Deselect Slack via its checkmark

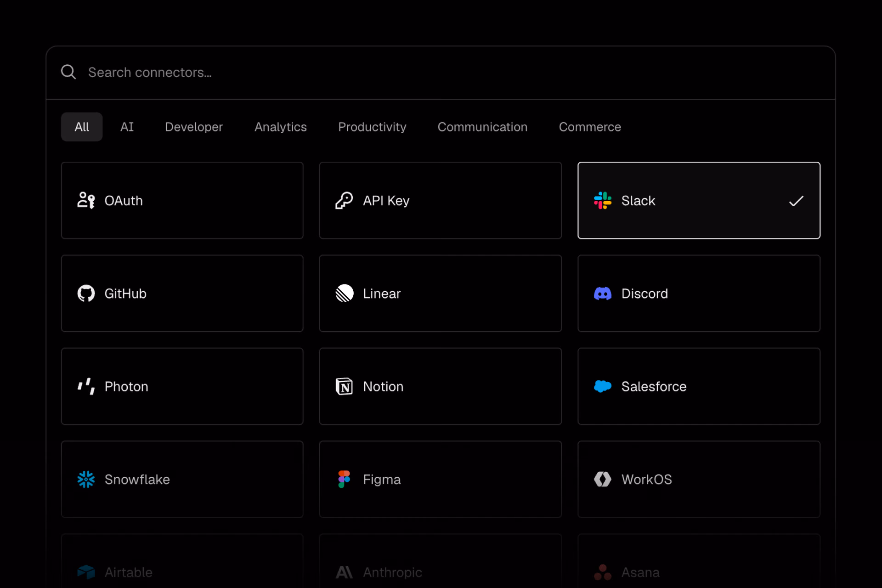click(796, 201)
